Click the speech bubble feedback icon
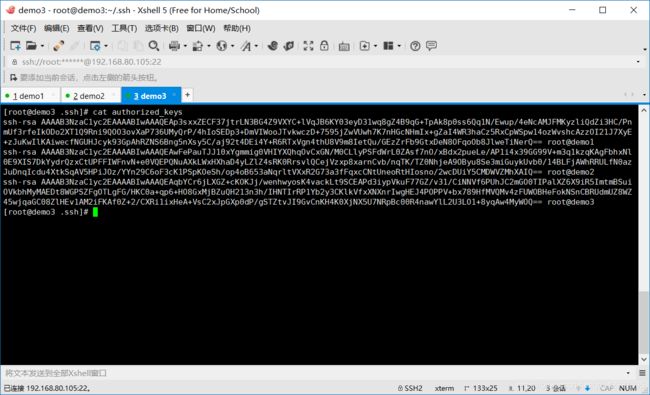650x395 pixels. point(432,46)
